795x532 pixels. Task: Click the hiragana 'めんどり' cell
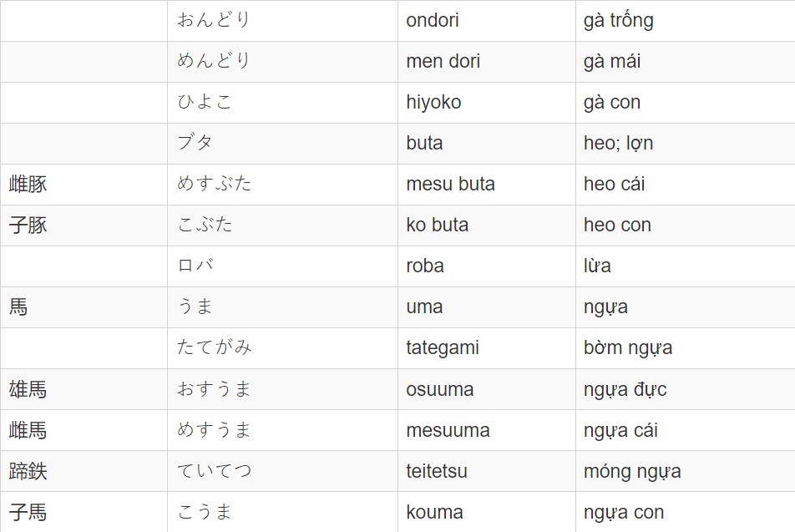282,61
